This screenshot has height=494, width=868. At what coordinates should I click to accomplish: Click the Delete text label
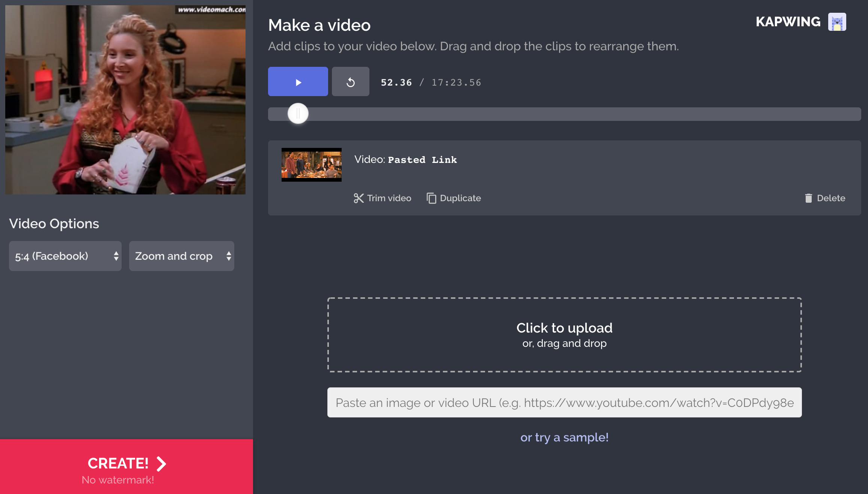tap(831, 198)
